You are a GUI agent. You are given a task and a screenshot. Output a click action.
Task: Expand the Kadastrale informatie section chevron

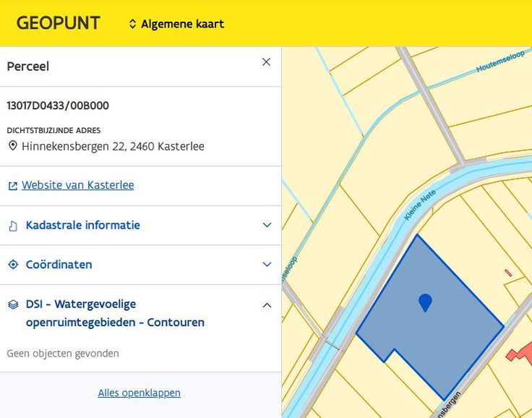coord(267,225)
